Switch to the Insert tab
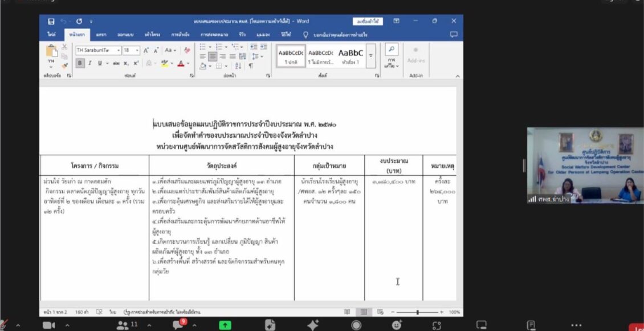This screenshot has height=331, width=644. (x=101, y=35)
